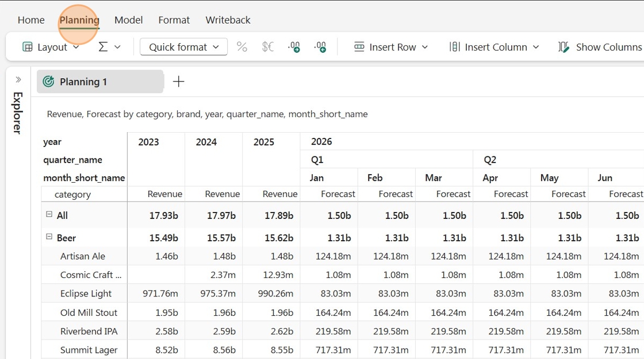Click the currency format icon
The width and height of the screenshot is (644, 359).
(268, 47)
